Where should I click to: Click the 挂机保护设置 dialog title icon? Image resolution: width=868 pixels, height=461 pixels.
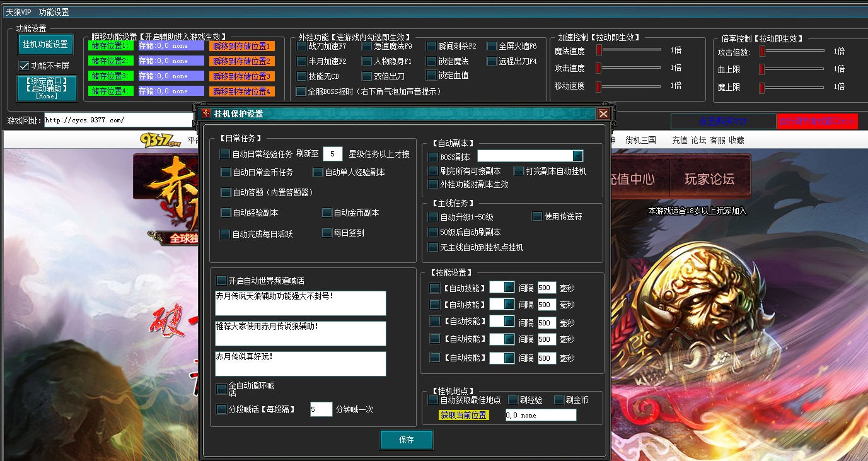tap(207, 114)
